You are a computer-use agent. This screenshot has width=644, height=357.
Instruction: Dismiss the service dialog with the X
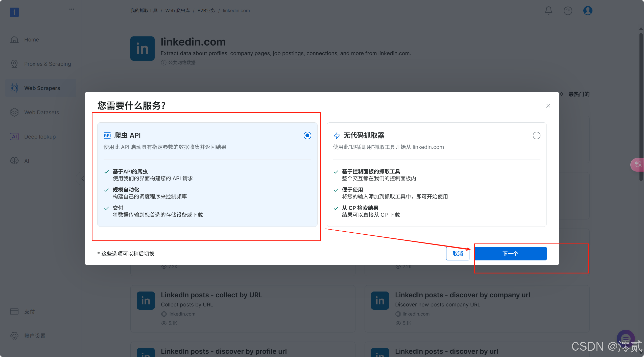coord(548,106)
